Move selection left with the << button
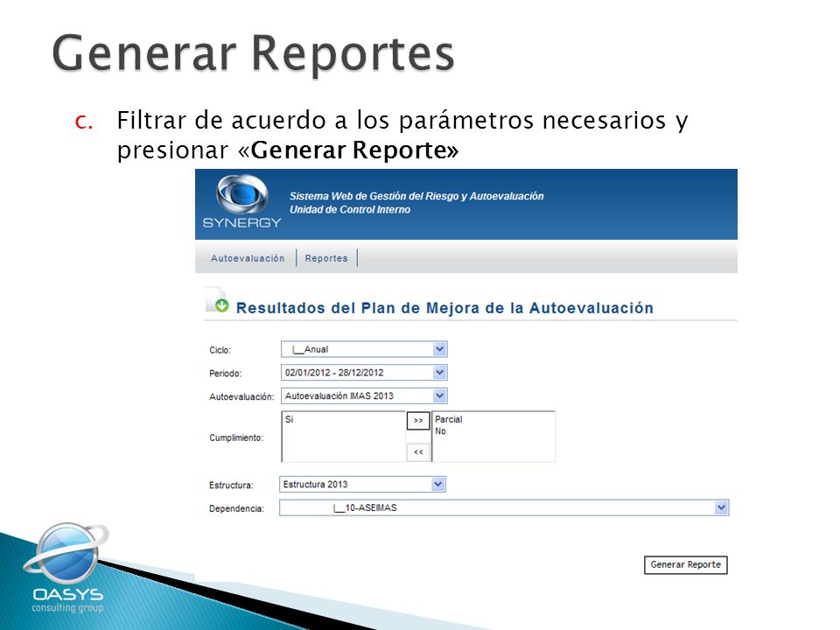This screenshot has width=840, height=630. (x=418, y=452)
